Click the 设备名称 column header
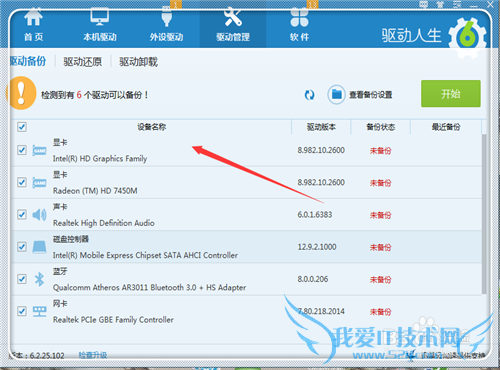 (151, 127)
